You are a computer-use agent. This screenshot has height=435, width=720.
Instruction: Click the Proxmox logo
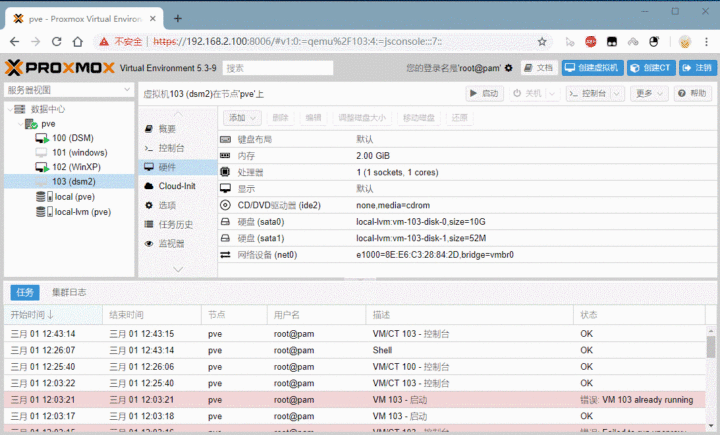(x=60, y=68)
